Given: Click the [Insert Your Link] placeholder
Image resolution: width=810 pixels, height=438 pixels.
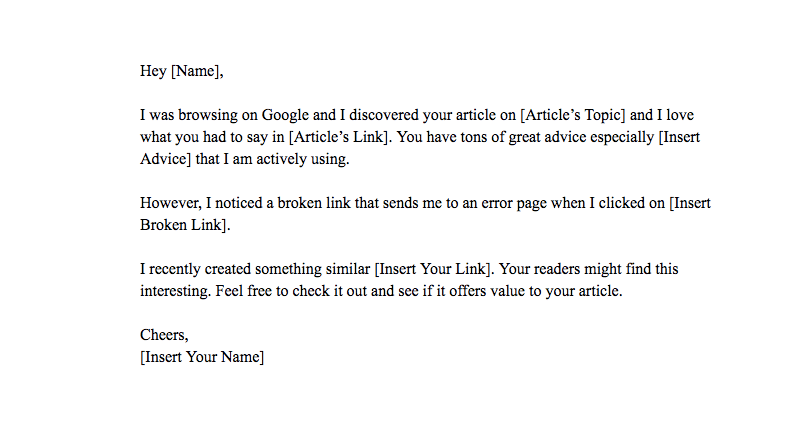Looking at the screenshot, I should point(433,269).
